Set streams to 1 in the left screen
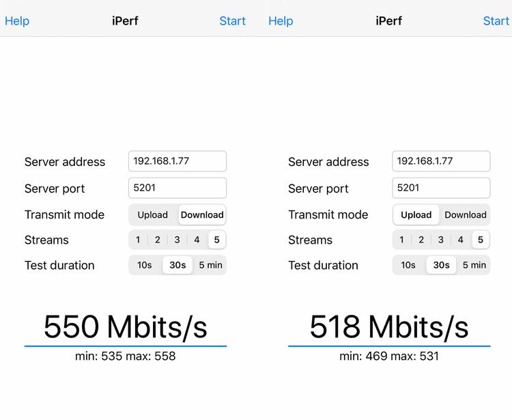This screenshot has height=420, width=512. [138, 240]
